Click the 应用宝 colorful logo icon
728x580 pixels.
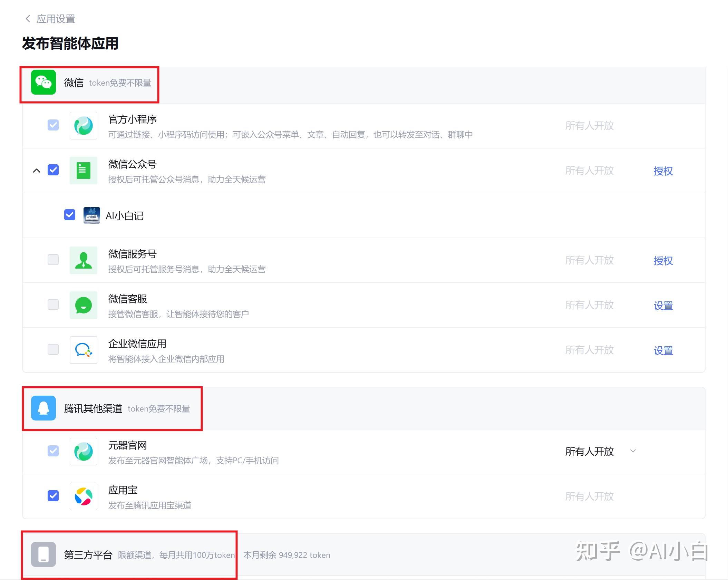(x=84, y=496)
